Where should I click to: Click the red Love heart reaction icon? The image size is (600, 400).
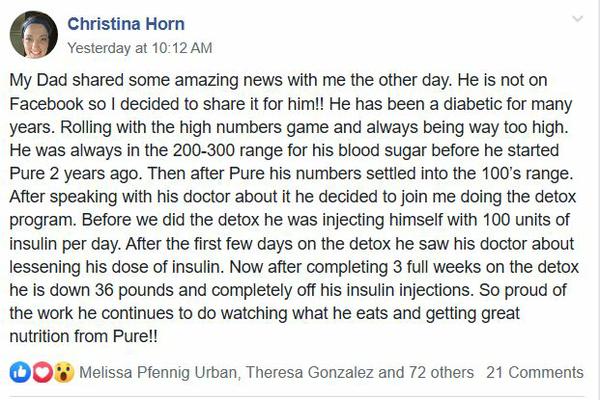pos(38,372)
